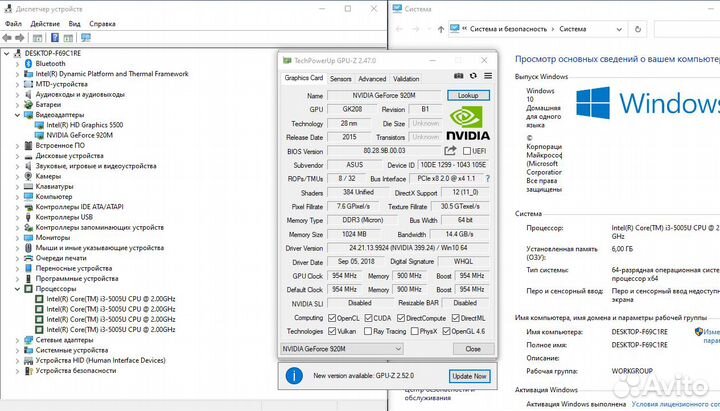Click the GPU-Z screenshot camera icon
This screenshot has height=411, width=720.
[x=458, y=76]
